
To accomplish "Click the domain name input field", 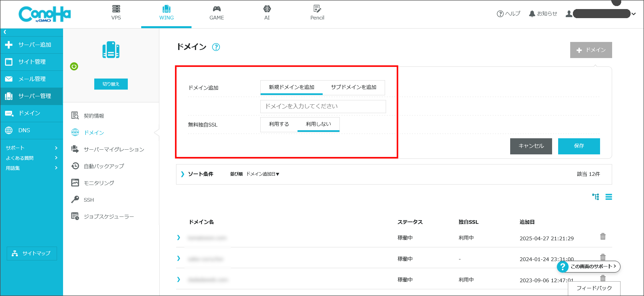I will [x=323, y=106].
